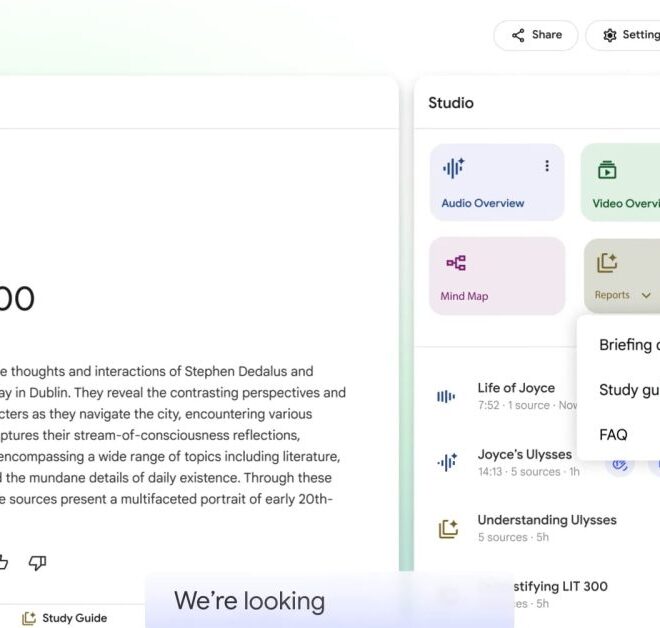Click the Video Overview play icon
660x628 pixels.
[607, 170]
